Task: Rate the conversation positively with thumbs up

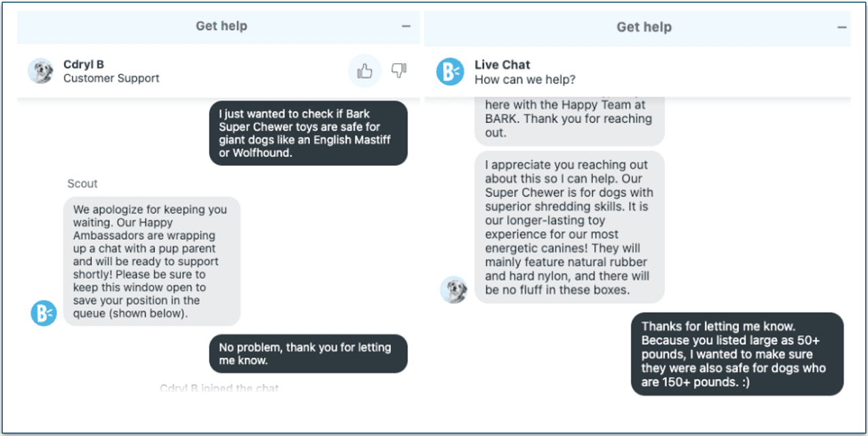Action: [364, 71]
